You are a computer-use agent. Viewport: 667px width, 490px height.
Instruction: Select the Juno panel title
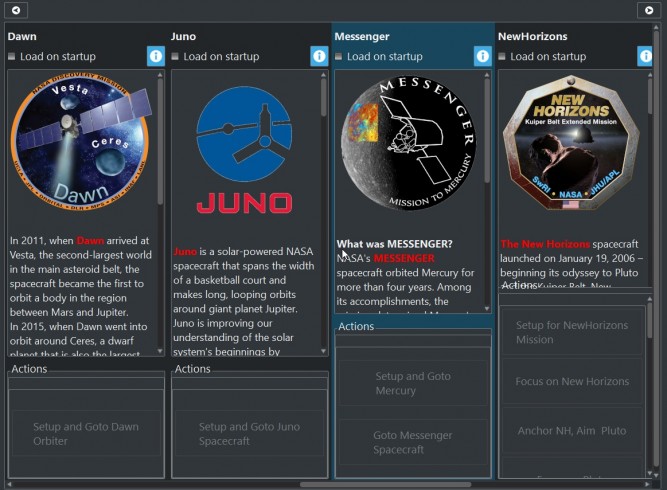point(183,37)
